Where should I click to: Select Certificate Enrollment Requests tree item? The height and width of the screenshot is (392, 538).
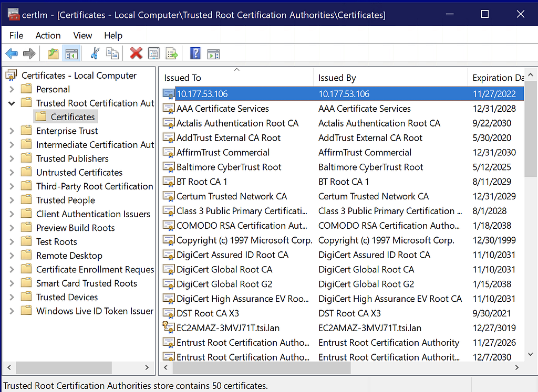(95, 269)
